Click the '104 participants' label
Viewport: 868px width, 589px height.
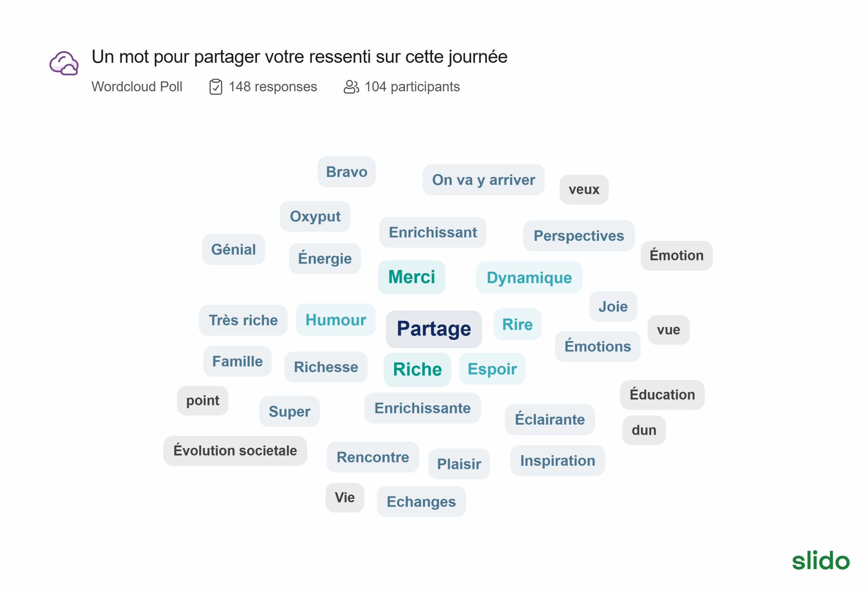pyautogui.click(x=412, y=87)
